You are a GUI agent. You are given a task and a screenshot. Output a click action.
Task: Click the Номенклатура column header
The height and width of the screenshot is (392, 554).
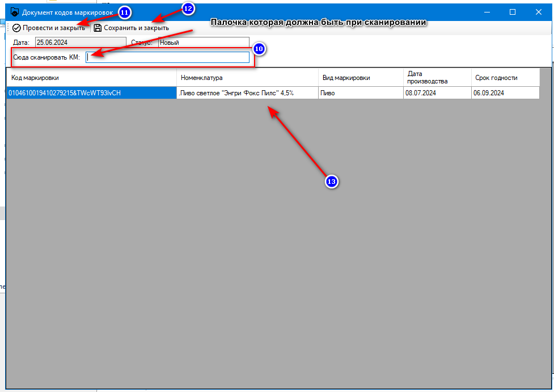click(x=247, y=78)
